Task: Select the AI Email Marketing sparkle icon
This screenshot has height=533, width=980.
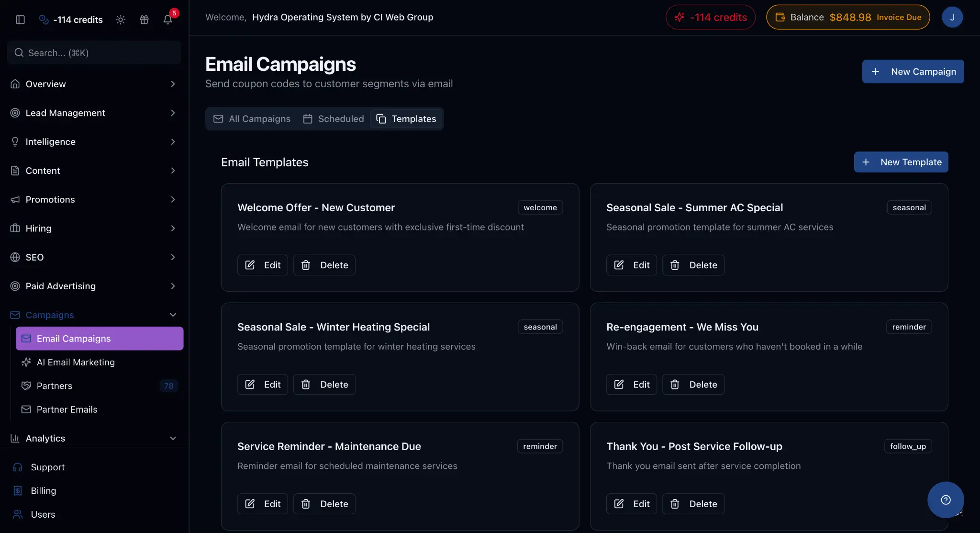Action: pos(27,363)
